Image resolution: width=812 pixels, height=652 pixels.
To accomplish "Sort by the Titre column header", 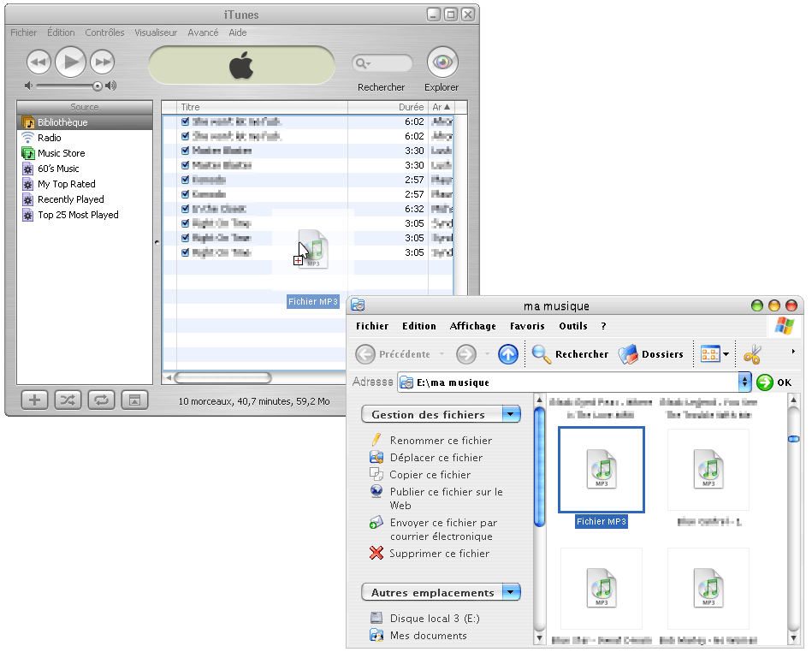I will [262, 107].
